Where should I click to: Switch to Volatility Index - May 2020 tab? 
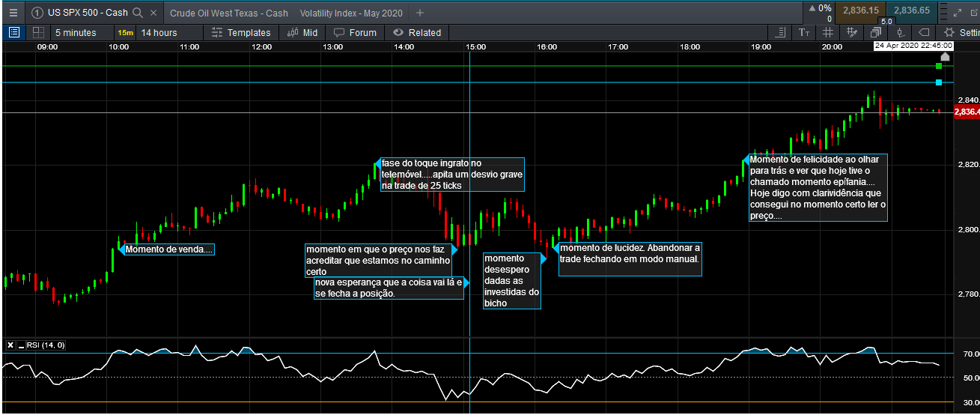[351, 13]
